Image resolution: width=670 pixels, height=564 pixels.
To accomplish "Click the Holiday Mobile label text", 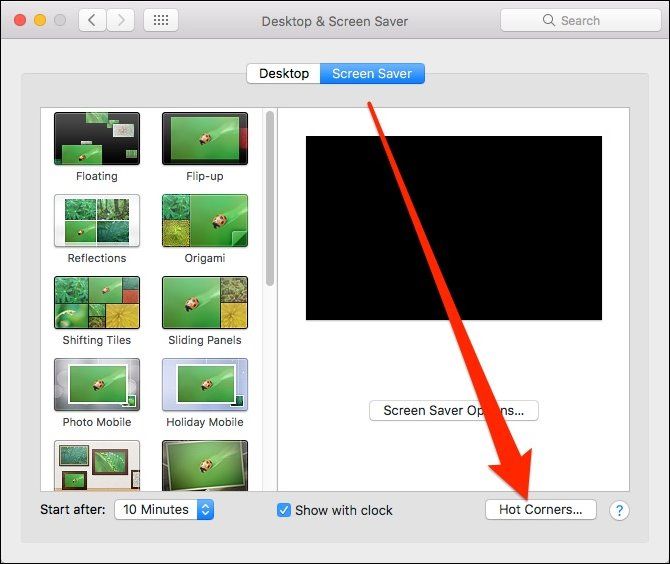I will click(205, 422).
